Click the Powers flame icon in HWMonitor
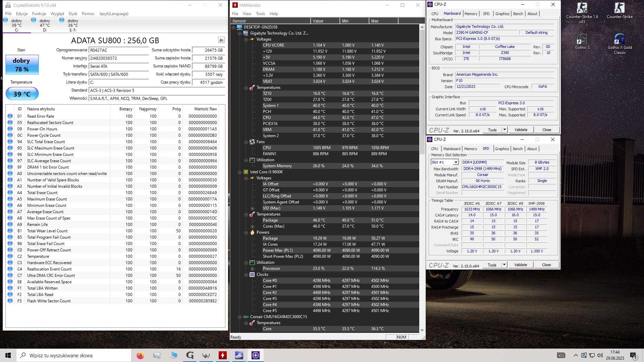The image size is (644, 362). click(x=252, y=232)
